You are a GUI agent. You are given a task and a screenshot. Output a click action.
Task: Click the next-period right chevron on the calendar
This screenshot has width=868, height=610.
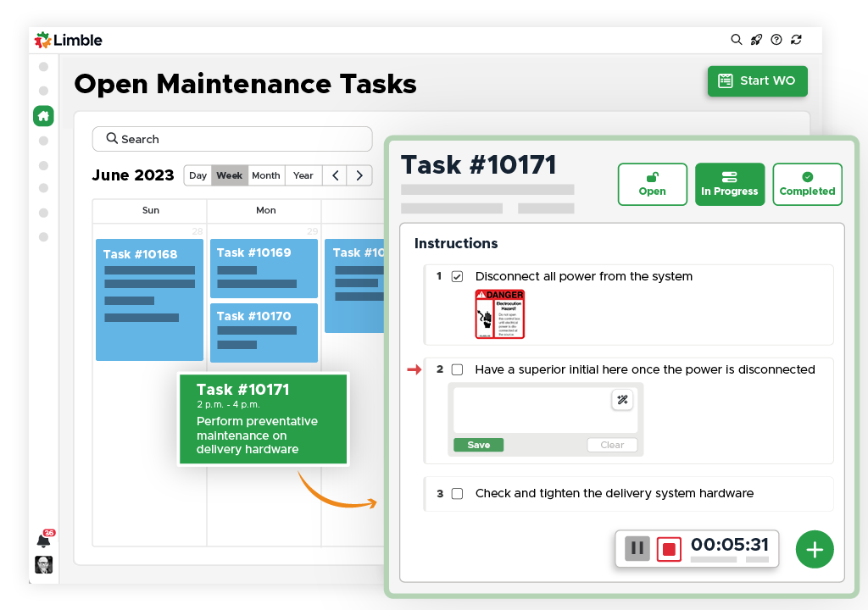(359, 175)
